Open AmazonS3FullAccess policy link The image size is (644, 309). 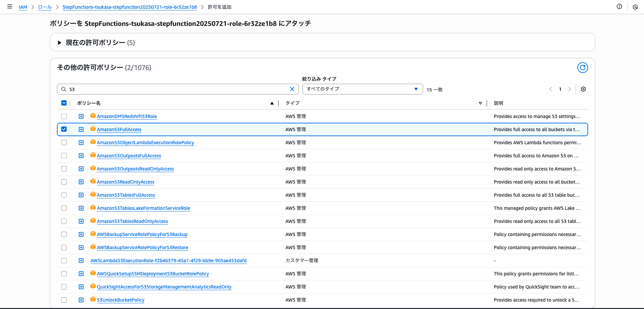[119, 129]
